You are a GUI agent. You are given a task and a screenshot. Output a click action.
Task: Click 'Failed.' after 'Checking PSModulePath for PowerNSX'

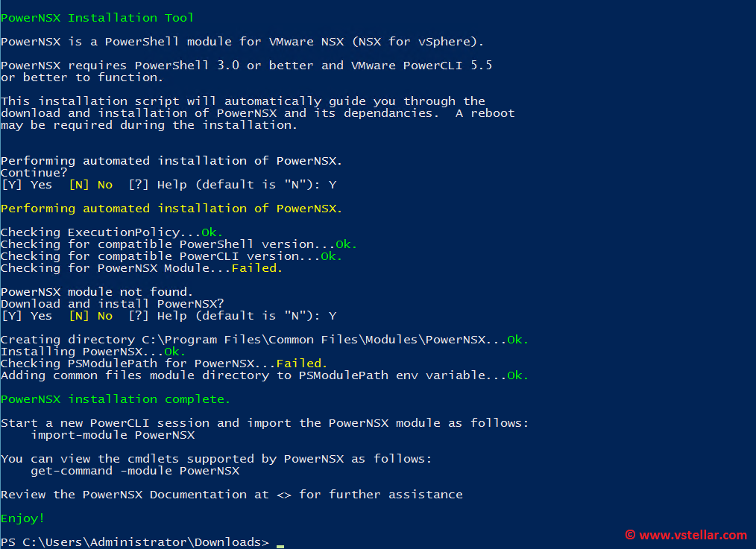pos(302,364)
